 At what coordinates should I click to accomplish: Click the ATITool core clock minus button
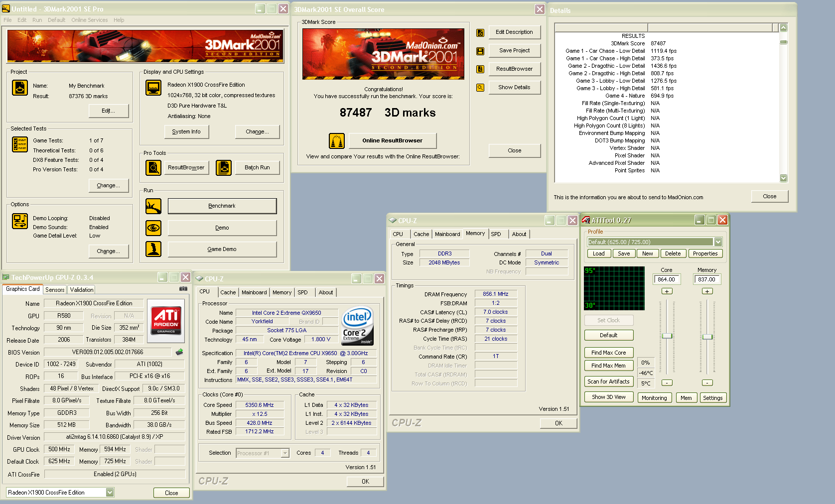(x=667, y=382)
